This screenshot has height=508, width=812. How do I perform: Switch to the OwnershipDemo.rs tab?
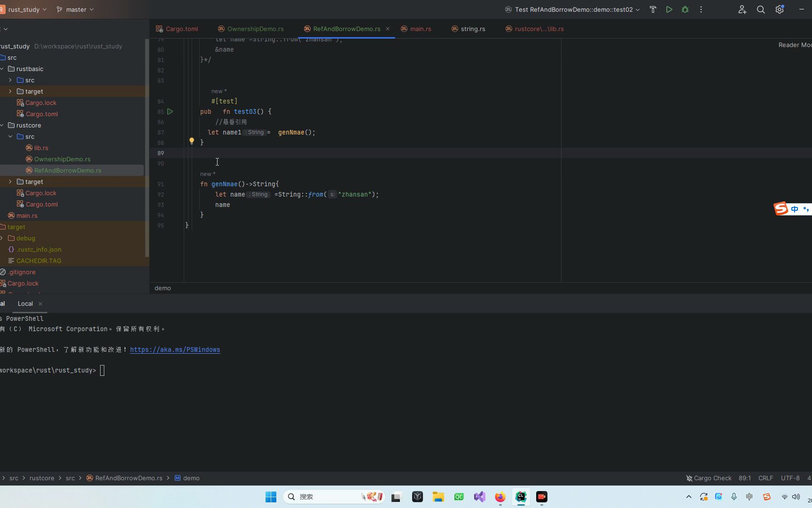pyautogui.click(x=251, y=29)
